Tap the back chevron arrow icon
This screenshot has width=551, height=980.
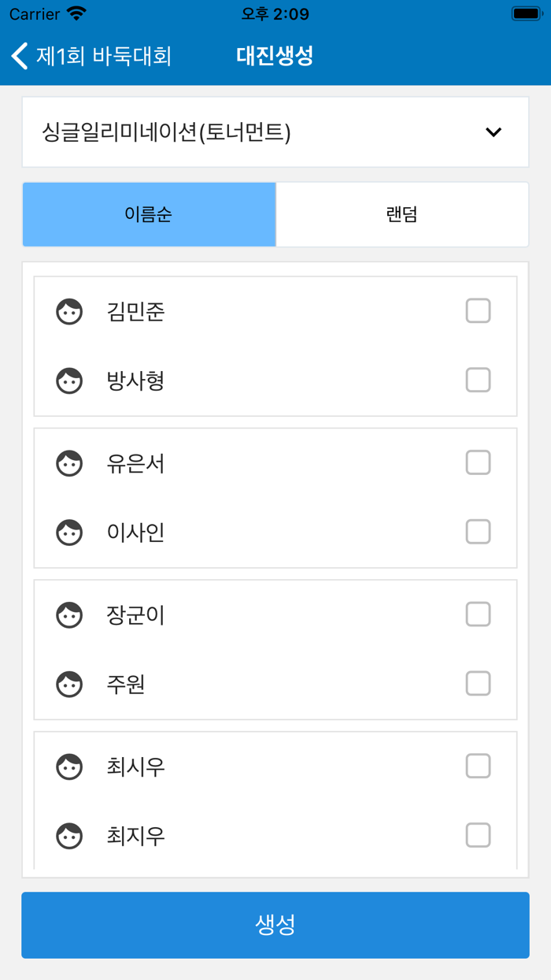[20, 56]
